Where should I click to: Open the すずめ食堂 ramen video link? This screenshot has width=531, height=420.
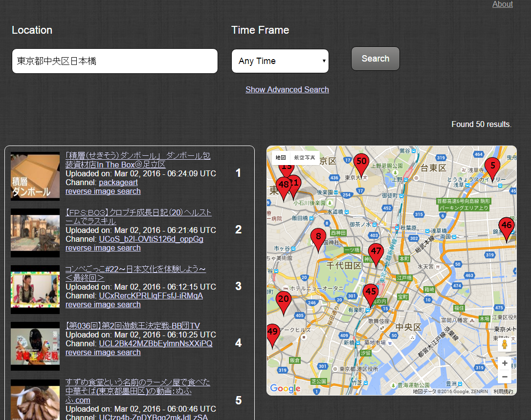click(x=138, y=391)
